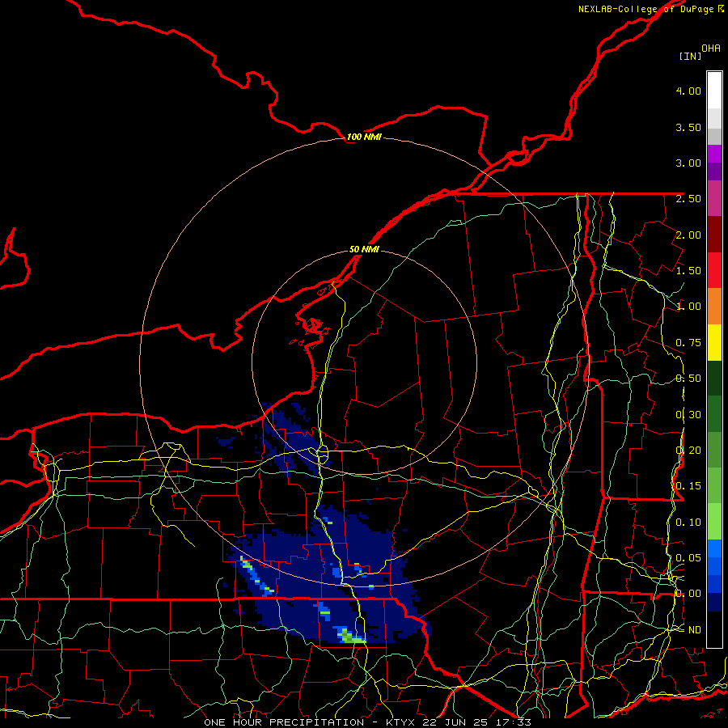Click the 1.50 legend value
The width and height of the screenshot is (728, 728).
coord(688,271)
